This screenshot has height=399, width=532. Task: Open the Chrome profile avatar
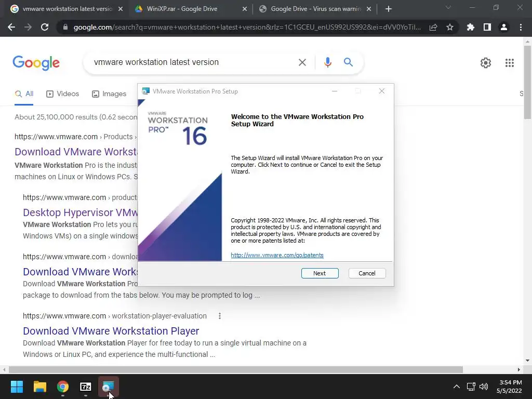pyautogui.click(x=503, y=27)
